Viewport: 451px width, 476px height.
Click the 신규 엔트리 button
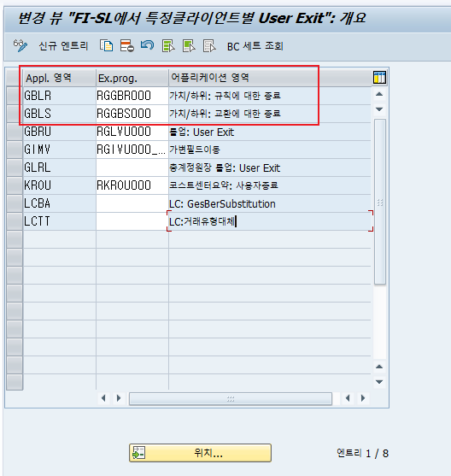tap(63, 46)
